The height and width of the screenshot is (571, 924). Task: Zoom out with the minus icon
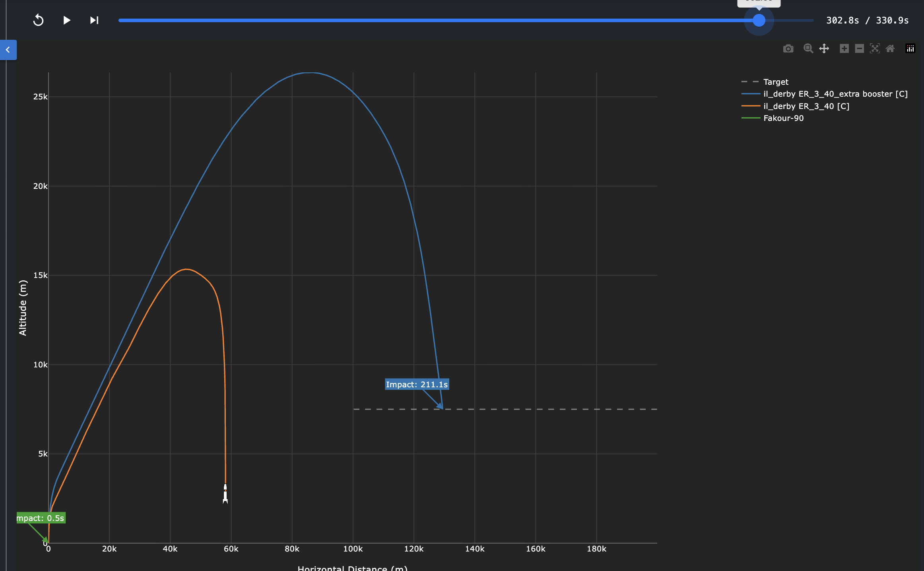(859, 49)
